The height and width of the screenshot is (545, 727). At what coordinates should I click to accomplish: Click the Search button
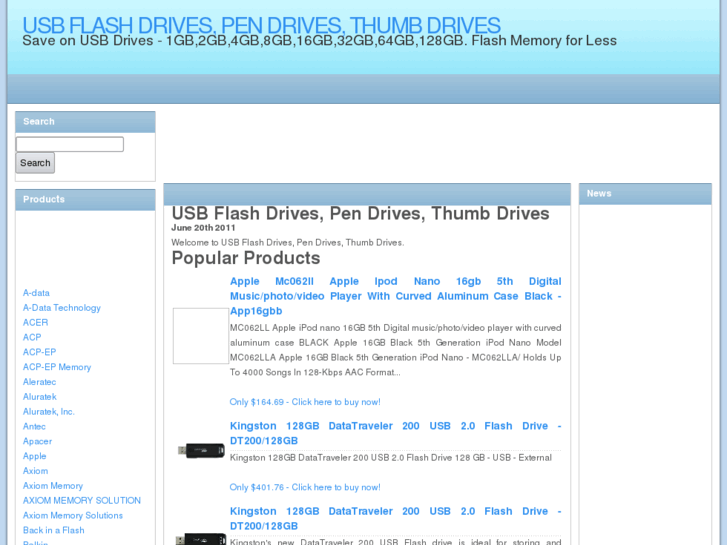tap(35, 163)
